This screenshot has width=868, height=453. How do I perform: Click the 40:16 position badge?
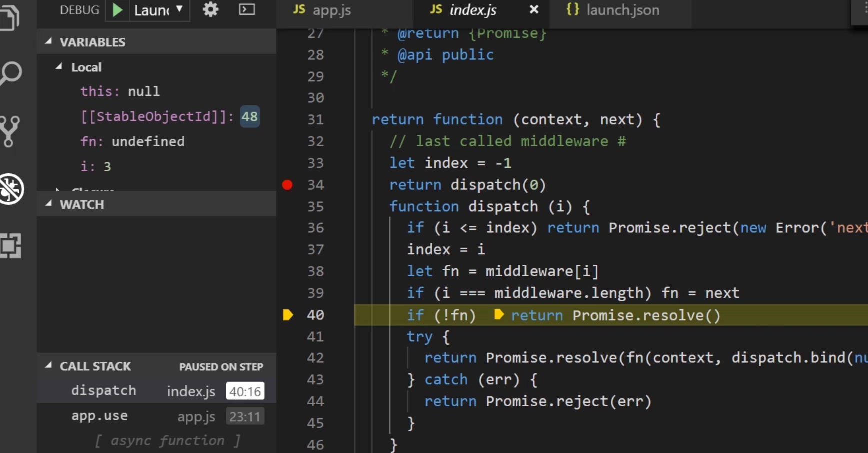coord(245,391)
